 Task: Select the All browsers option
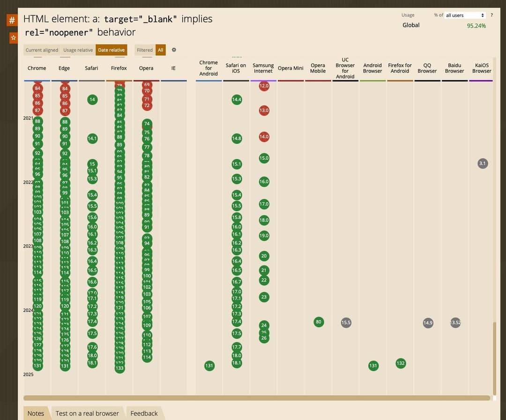(x=160, y=50)
